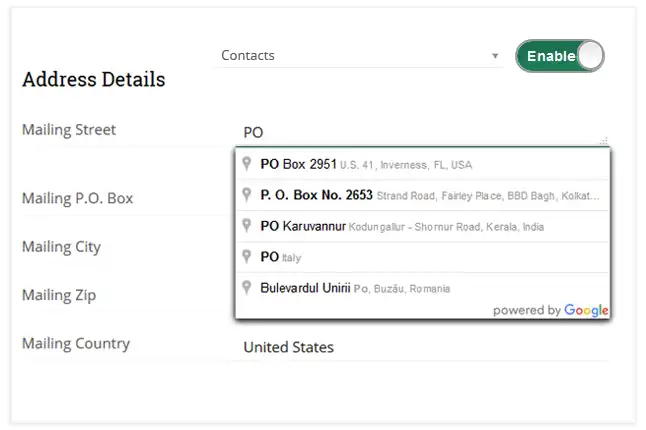
Task: Open the Contacts dropdown
Action: (358, 56)
